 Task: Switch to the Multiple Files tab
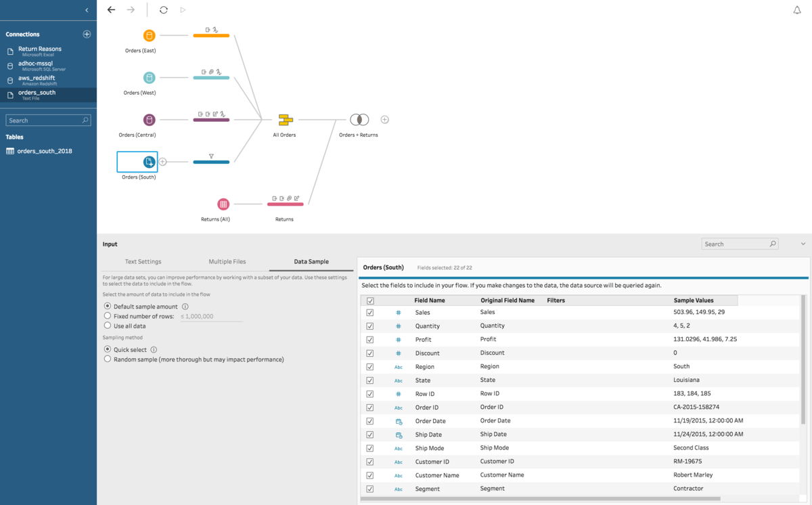click(227, 261)
